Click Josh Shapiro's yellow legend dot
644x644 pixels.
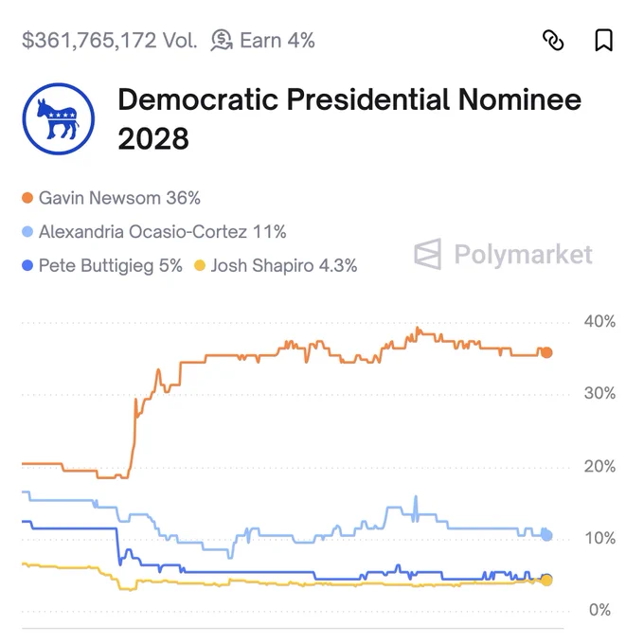point(200,265)
